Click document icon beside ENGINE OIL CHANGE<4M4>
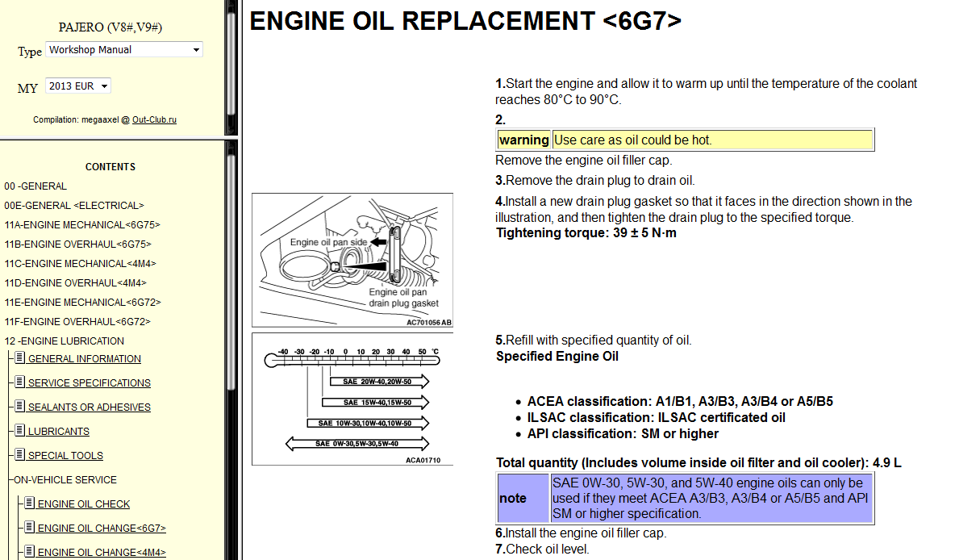This screenshot has width=980, height=560. coord(30,552)
